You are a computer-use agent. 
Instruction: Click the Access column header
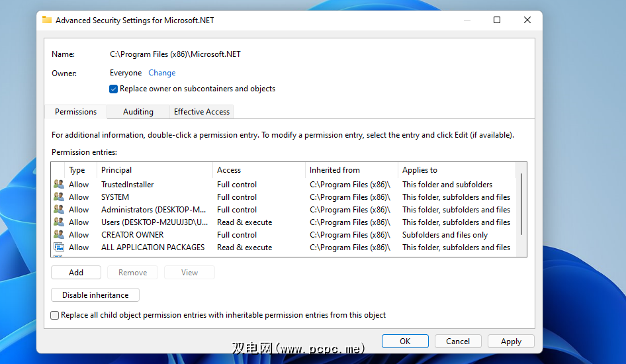(x=259, y=170)
